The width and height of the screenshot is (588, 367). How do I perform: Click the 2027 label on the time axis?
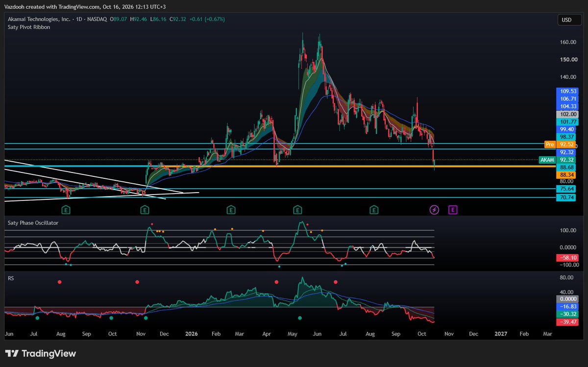point(500,334)
